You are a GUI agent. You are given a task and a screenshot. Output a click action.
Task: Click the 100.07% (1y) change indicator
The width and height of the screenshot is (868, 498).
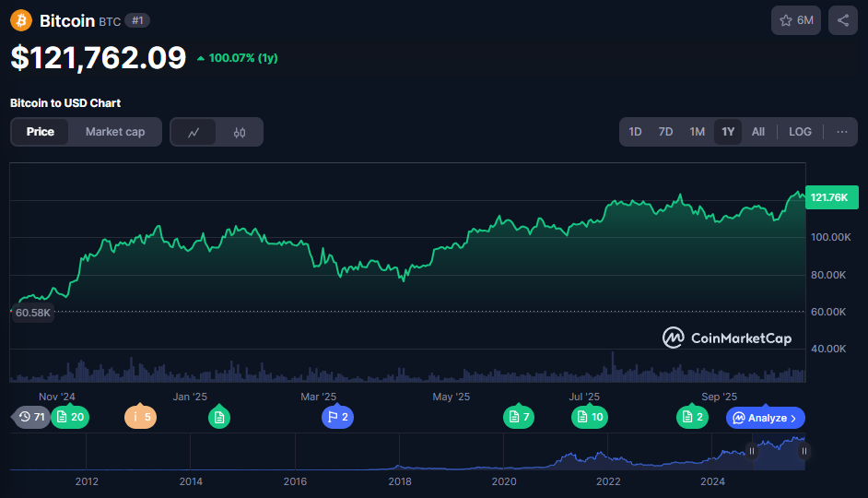[238, 58]
